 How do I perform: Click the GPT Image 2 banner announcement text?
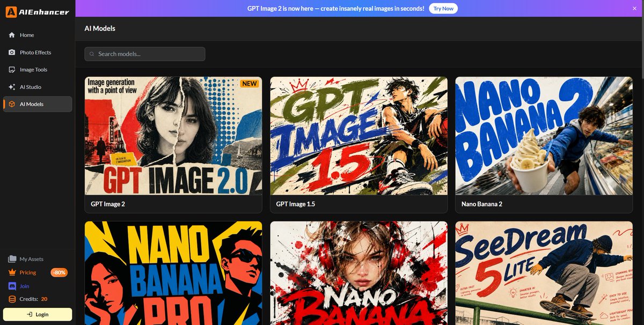tap(336, 9)
